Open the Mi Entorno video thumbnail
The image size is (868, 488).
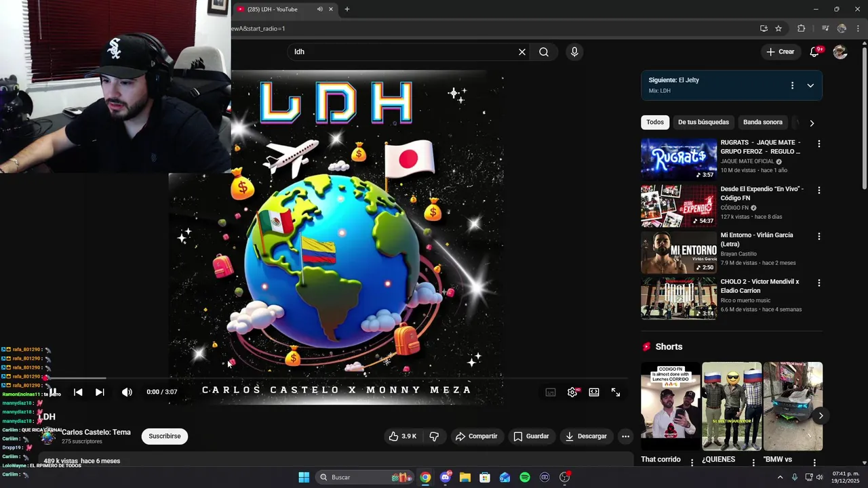coord(679,252)
